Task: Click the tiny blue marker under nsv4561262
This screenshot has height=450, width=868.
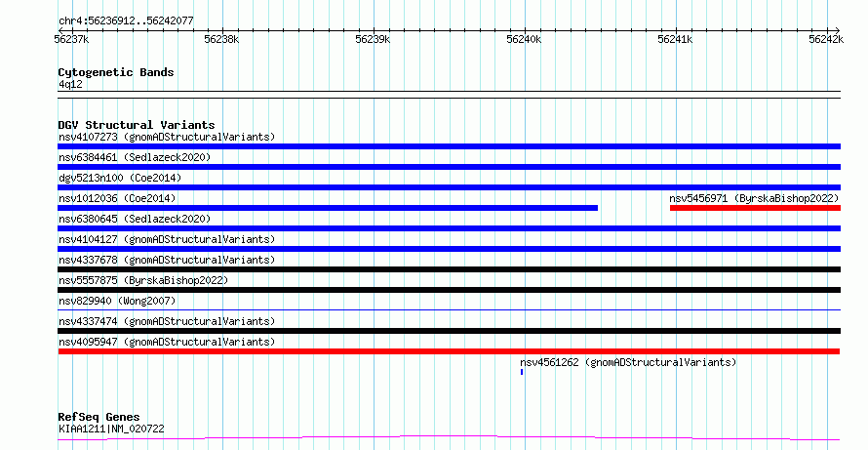Action: pos(522,372)
